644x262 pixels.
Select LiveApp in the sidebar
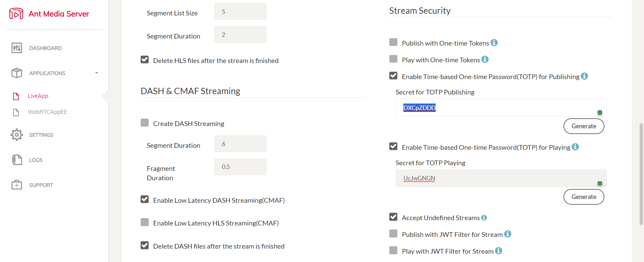coord(38,96)
